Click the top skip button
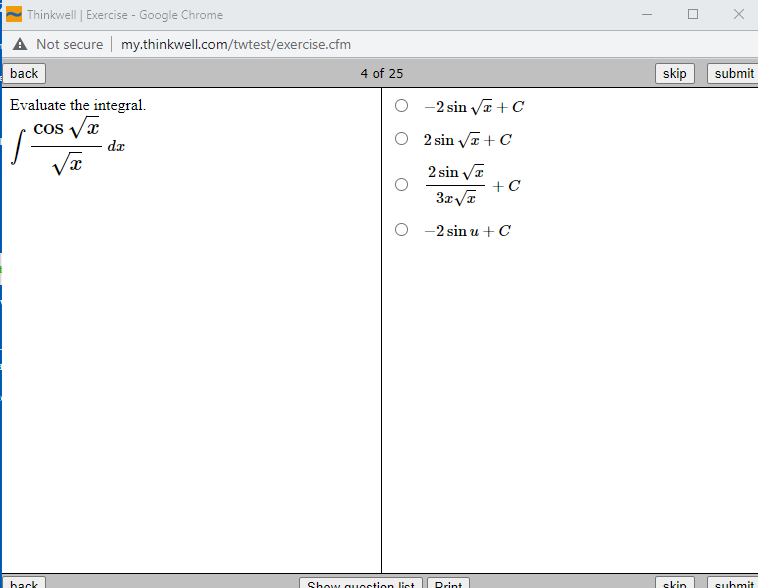Image resolution: width=758 pixels, height=588 pixels. (x=674, y=74)
